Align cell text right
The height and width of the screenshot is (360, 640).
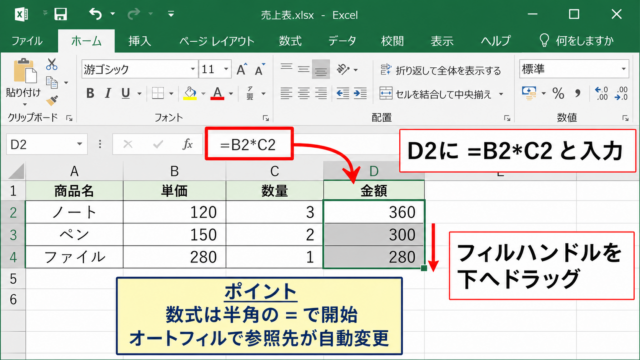click(x=321, y=93)
